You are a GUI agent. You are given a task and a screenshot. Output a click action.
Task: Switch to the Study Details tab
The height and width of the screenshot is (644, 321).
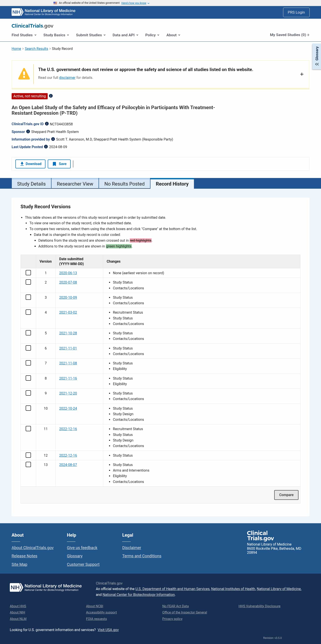point(31,184)
